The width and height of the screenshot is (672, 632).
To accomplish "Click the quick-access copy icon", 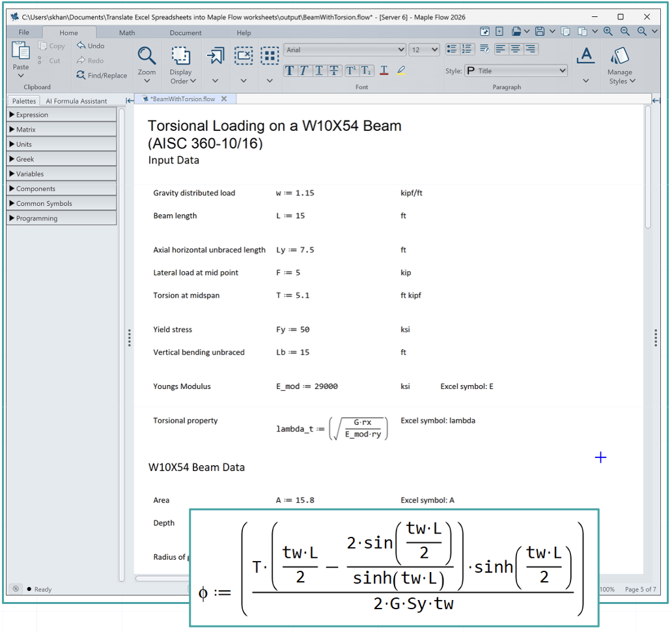I will [x=565, y=31].
